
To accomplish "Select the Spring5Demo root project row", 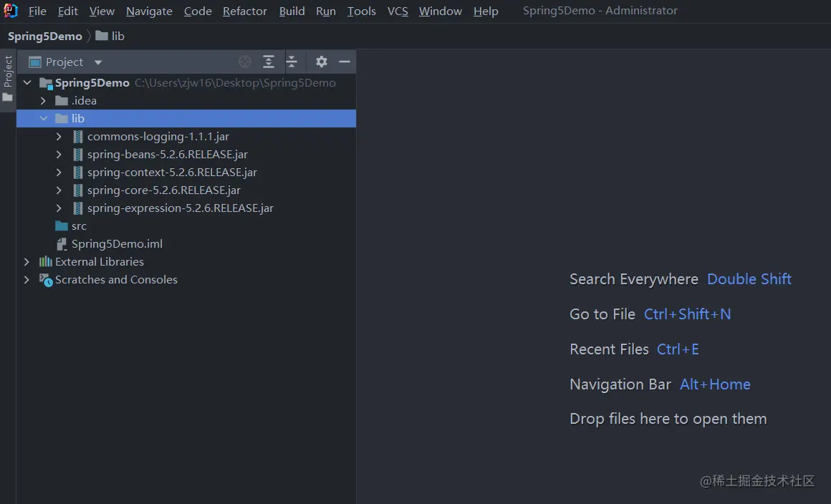I will click(x=186, y=83).
